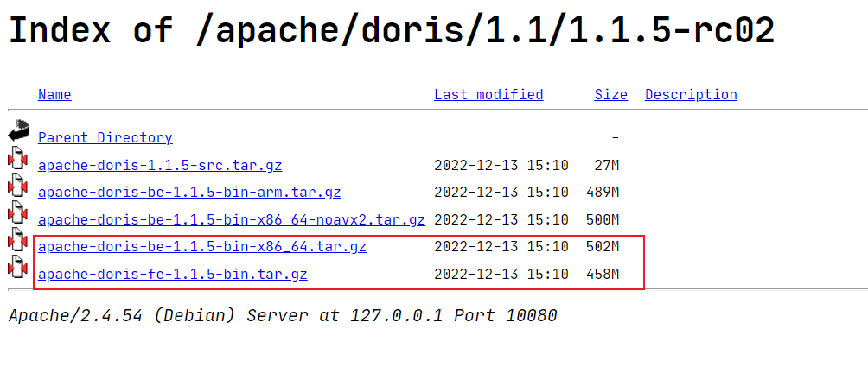Sort files by Last modified column
Screen dimensions: 868x367
(x=488, y=95)
